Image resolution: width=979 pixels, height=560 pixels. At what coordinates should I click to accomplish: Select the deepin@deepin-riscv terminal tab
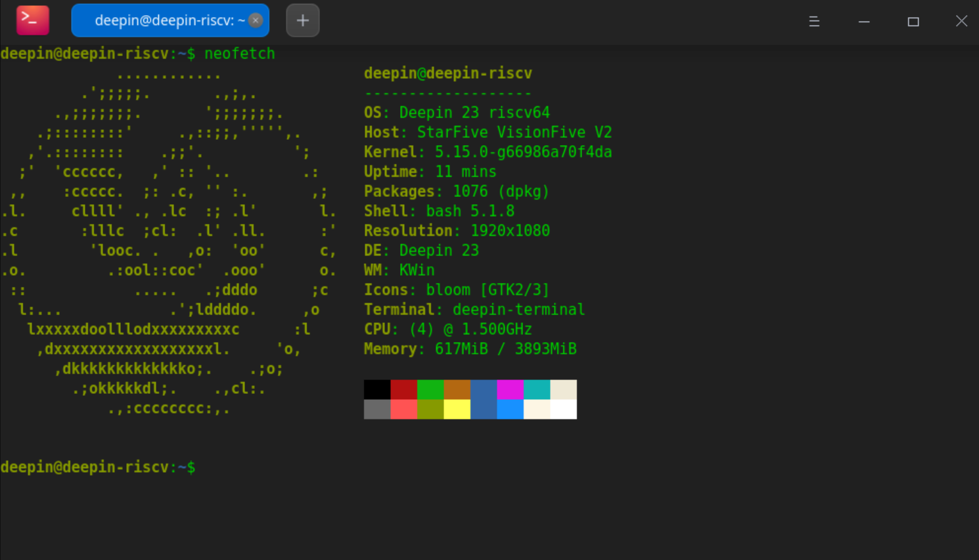tap(170, 20)
